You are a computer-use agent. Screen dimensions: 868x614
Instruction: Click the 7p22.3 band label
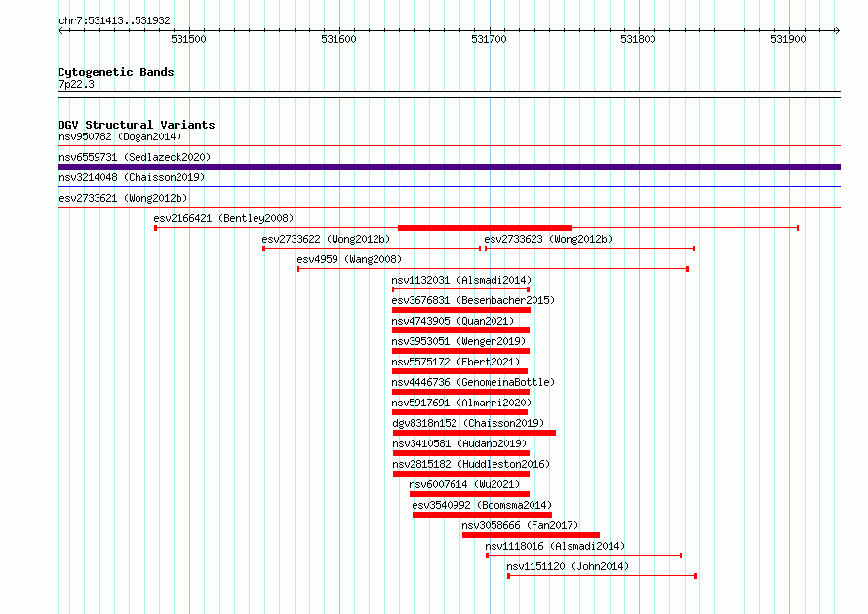(x=76, y=84)
